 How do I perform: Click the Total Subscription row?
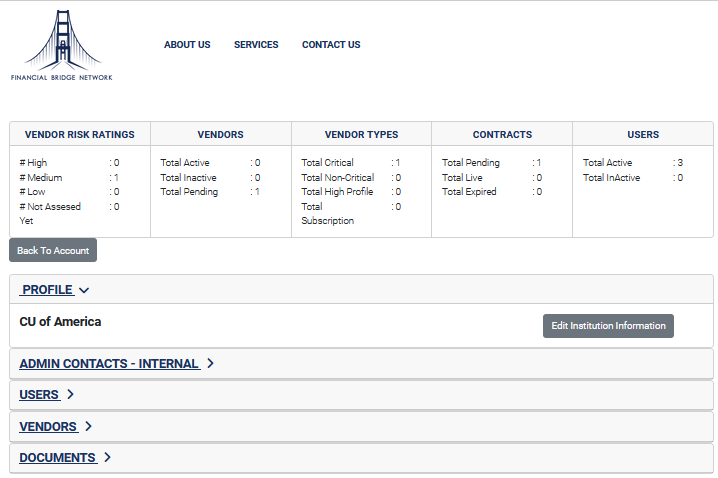351,213
